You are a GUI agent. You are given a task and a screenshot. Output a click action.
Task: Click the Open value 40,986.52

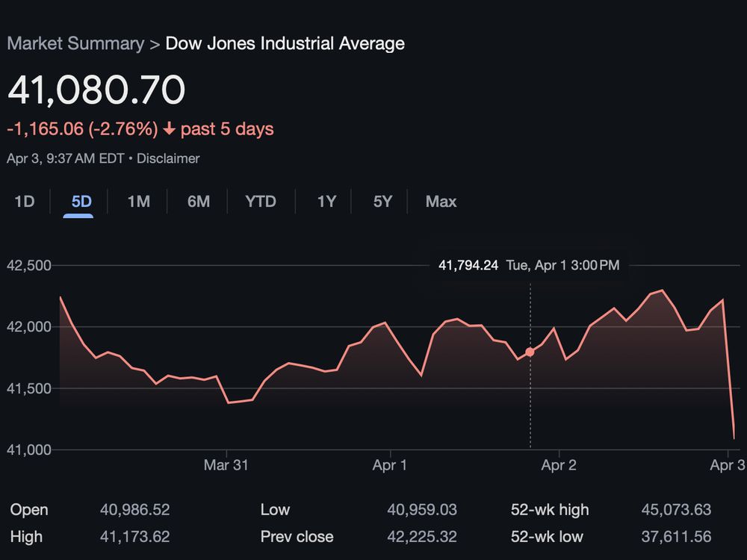tap(134, 509)
